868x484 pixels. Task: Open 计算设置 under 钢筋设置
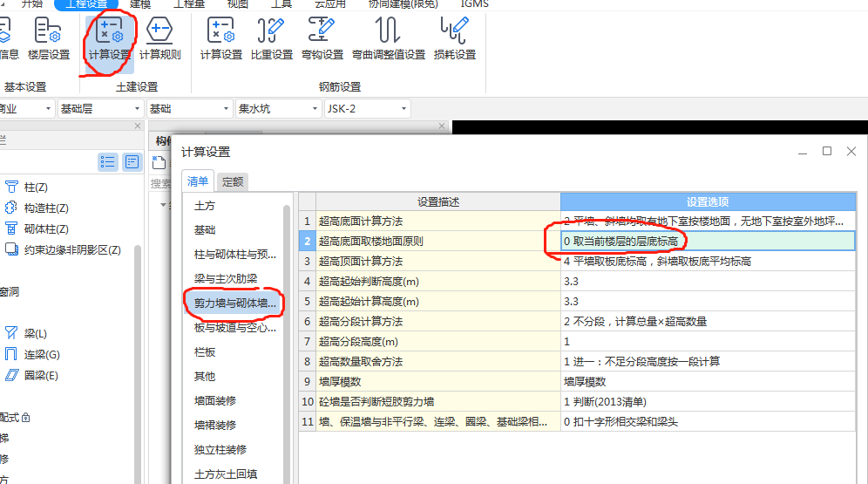[220, 38]
